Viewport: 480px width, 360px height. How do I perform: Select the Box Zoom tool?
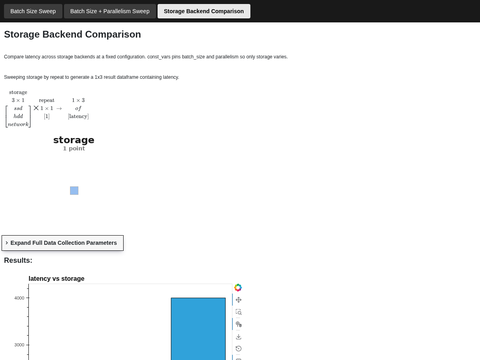[238, 312]
